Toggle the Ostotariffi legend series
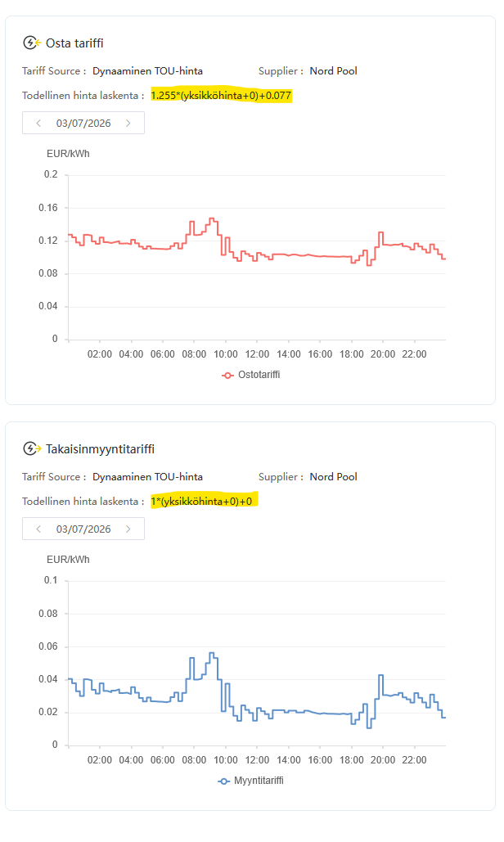 [x=251, y=375]
